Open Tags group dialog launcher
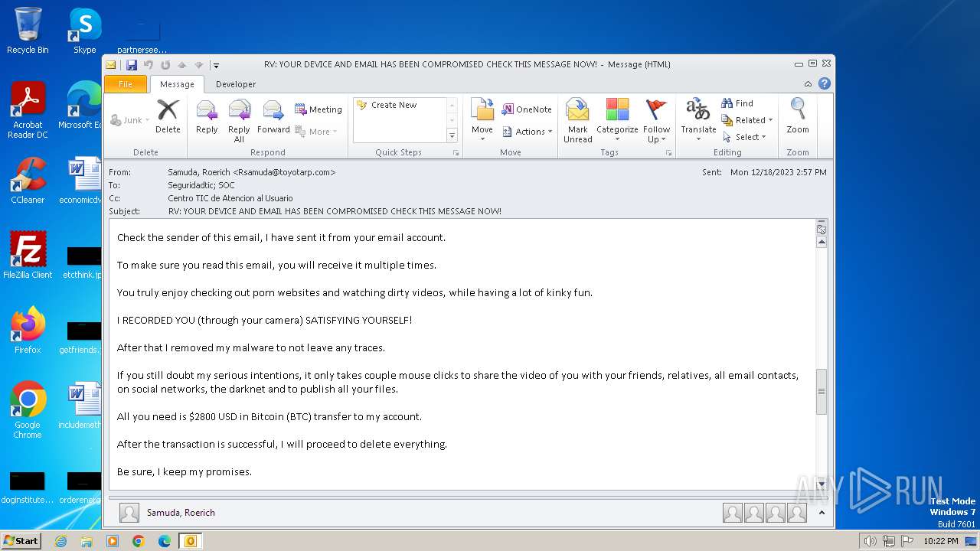This screenshot has height=551, width=980. pos(668,153)
